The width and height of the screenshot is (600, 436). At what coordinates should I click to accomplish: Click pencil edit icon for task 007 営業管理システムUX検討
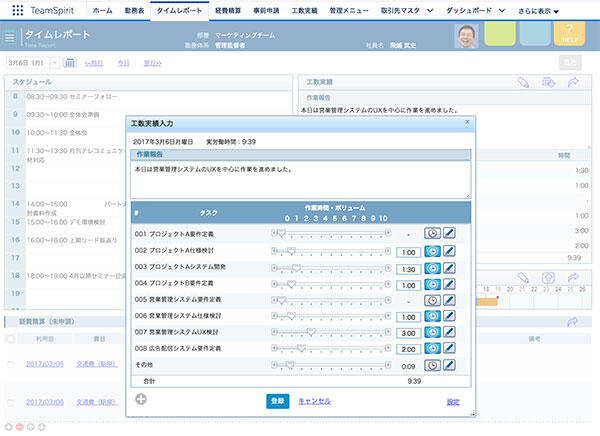[450, 332]
